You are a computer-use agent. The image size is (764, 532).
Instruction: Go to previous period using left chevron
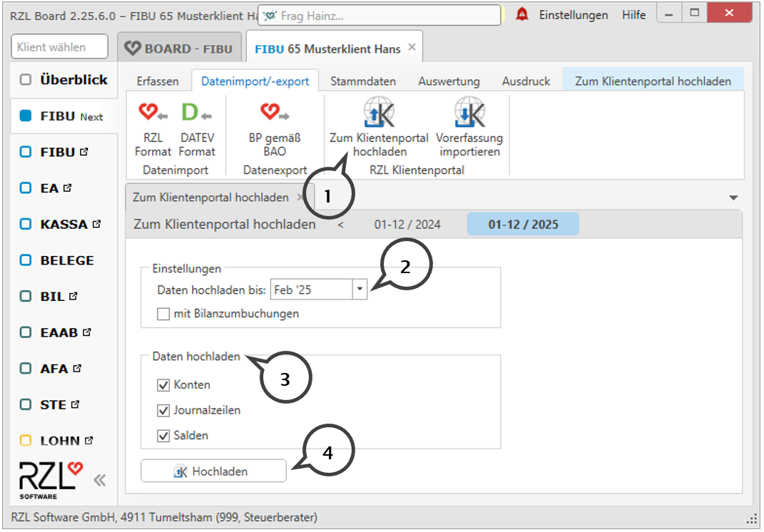pyautogui.click(x=341, y=225)
